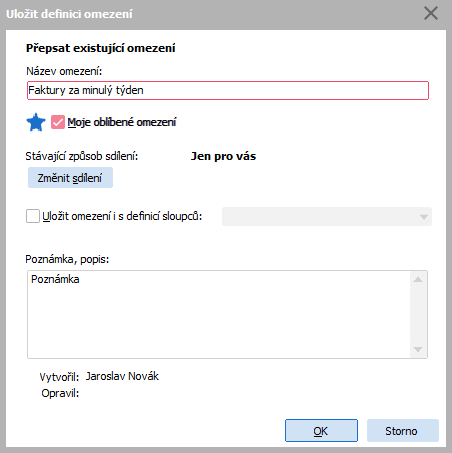
Task: Click the scroll-down arrow in the note box
Action: click(418, 350)
